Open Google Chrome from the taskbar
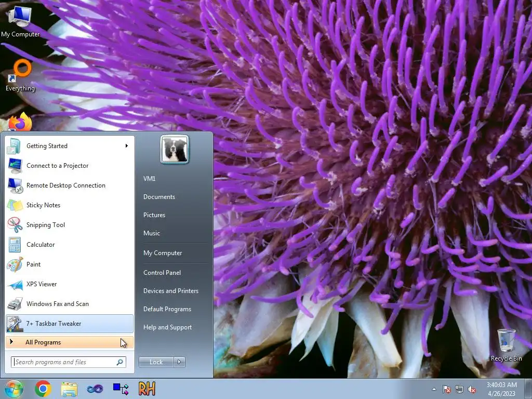This screenshot has height=399, width=532. tap(43, 389)
